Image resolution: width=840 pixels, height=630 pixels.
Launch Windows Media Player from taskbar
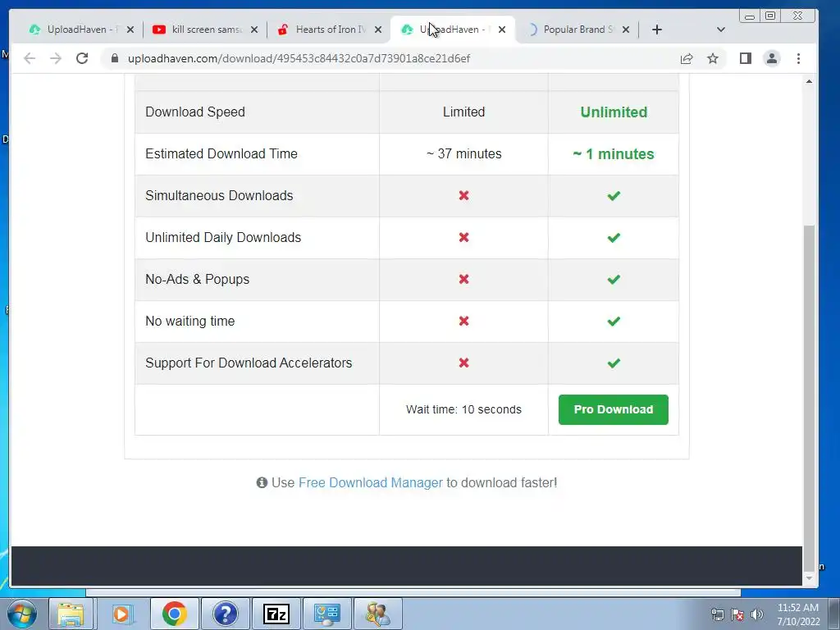[x=121, y=614]
